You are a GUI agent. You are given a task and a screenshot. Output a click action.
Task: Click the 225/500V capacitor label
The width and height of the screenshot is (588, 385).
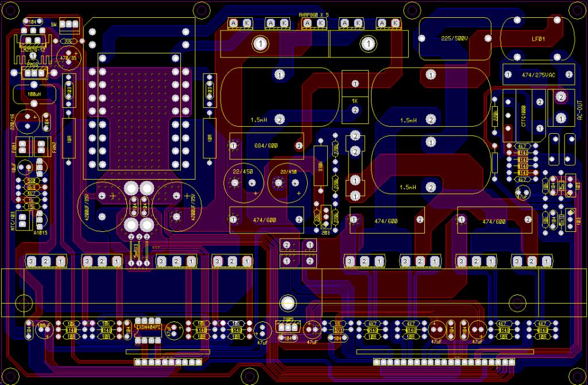(x=454, y=38)
